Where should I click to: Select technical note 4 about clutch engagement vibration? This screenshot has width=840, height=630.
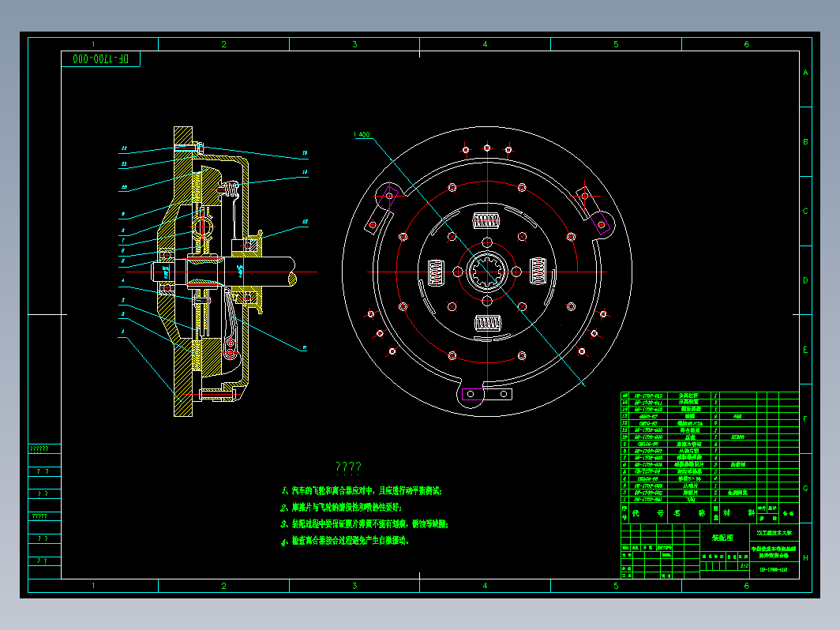[345, 541]
